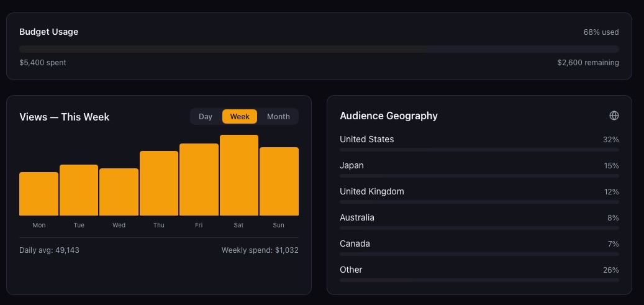Select the Wednesday bar in the chart

pyautogui.click(x=119, y=192)
